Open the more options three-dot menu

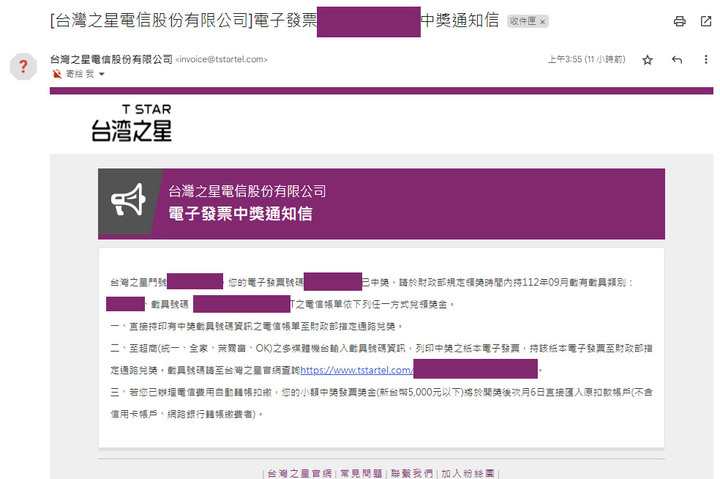coord(706,59)
